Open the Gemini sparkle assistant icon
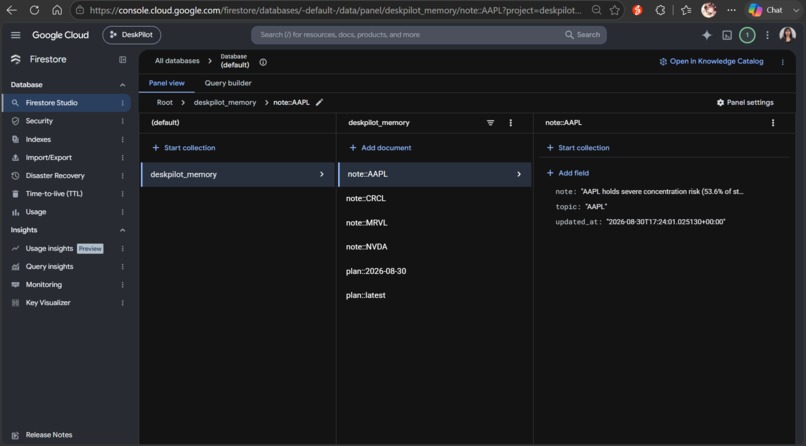The image size is (806, 446). click(x=707, y=35)
